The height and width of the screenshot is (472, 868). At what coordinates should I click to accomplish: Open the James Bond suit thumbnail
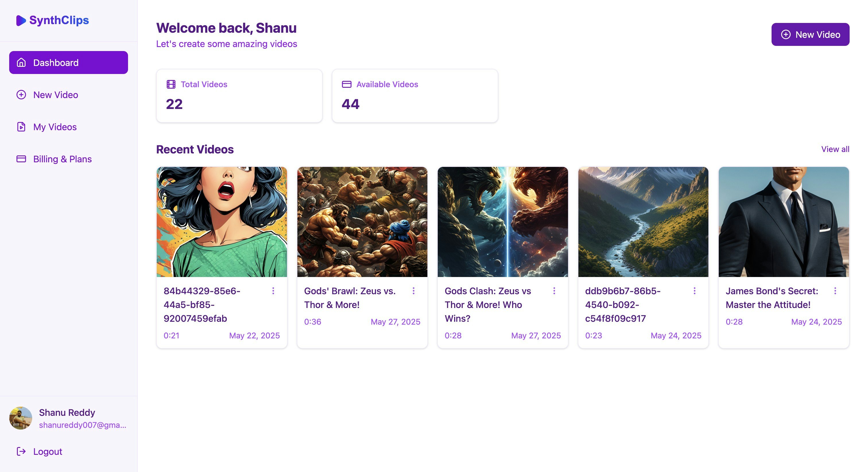(x=783, y=222)
